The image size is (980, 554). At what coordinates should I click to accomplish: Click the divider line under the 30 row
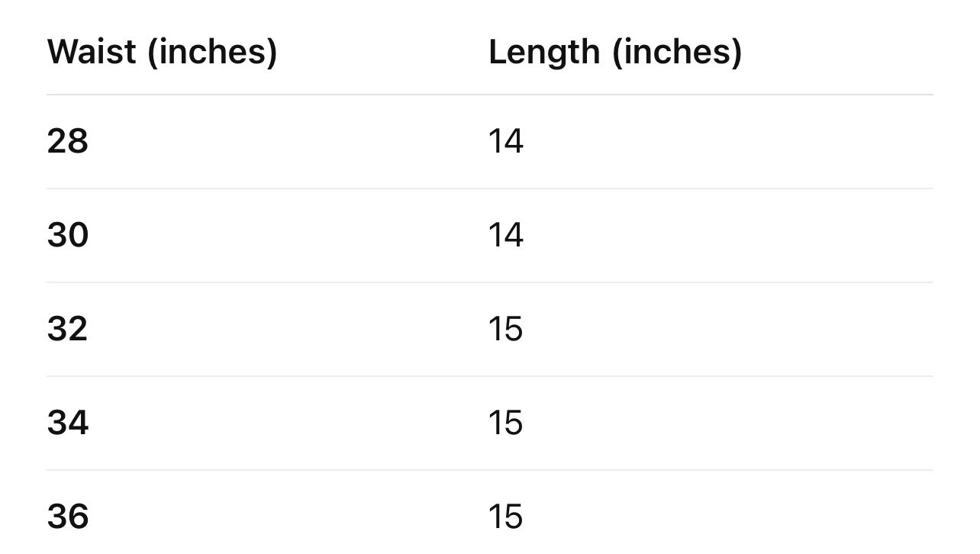(x=489, y=282)
